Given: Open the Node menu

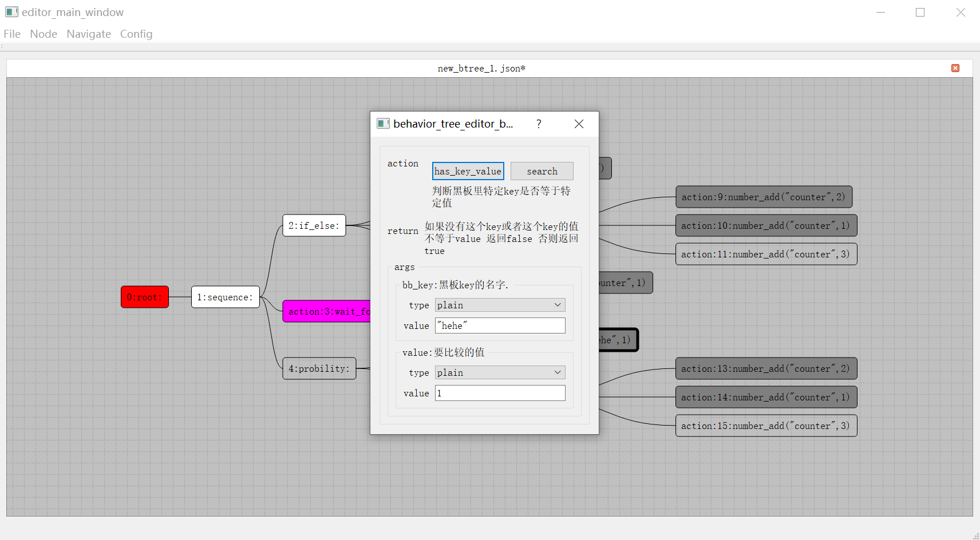Looking at the screenshot, I should 44,34.
